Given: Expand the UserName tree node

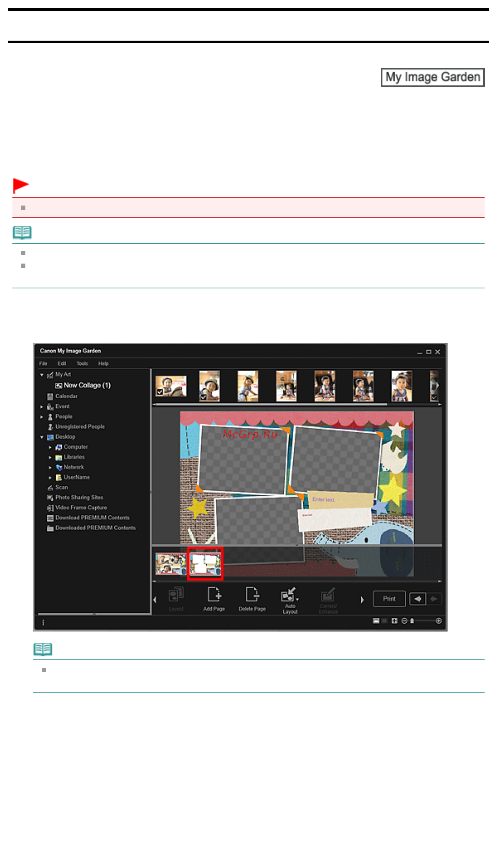Looking at the screenshot, I should point(50,478).
